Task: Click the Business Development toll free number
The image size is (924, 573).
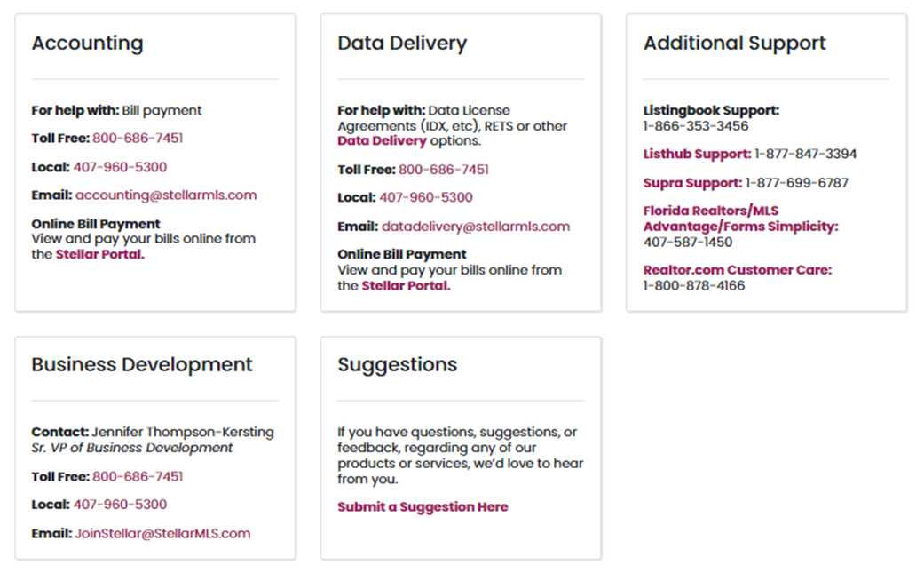Action: pyautogui.click(x=138, y=477)
